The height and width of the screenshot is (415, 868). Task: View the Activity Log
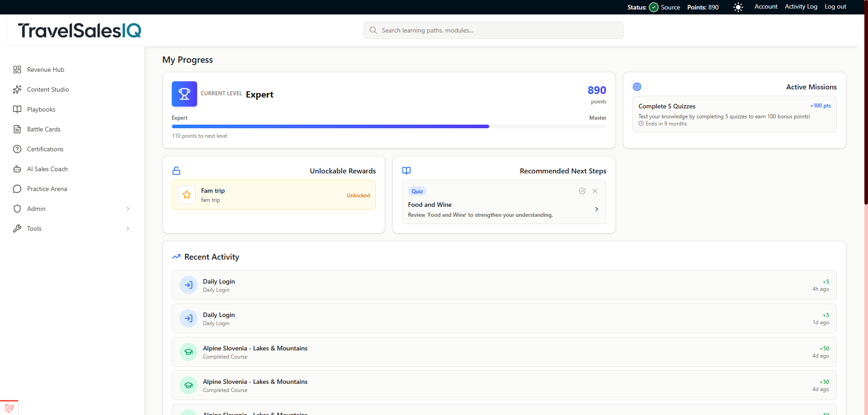tap(801, 6)
